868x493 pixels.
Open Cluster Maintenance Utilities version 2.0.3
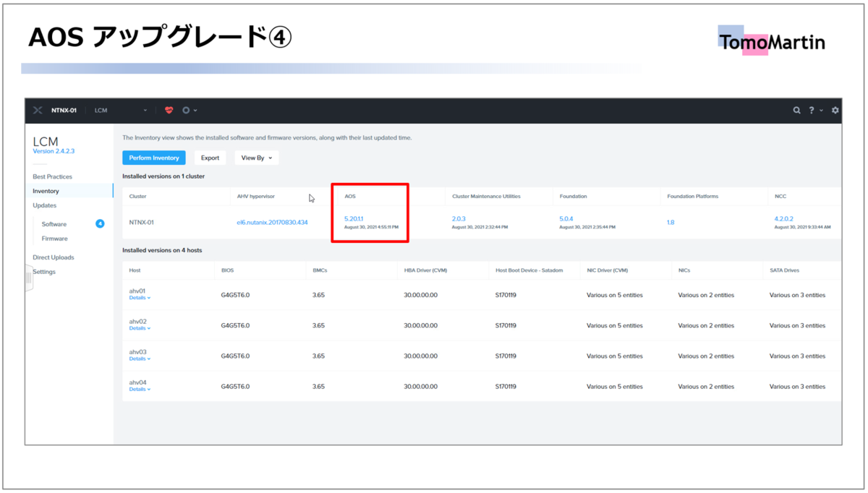(459, 218)
